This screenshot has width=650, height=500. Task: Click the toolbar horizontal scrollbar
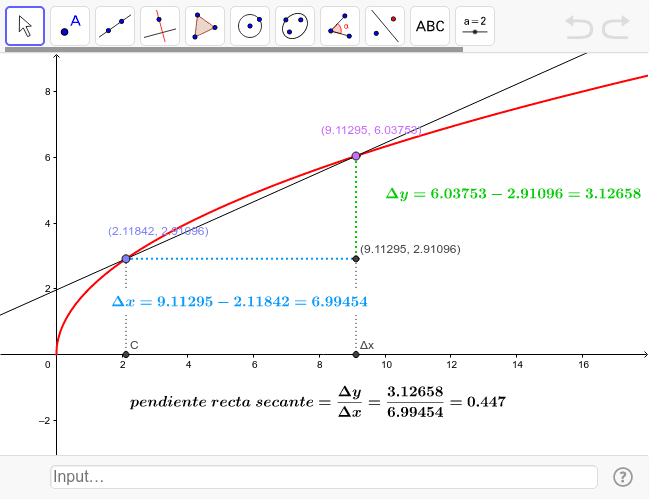point(234,49)
